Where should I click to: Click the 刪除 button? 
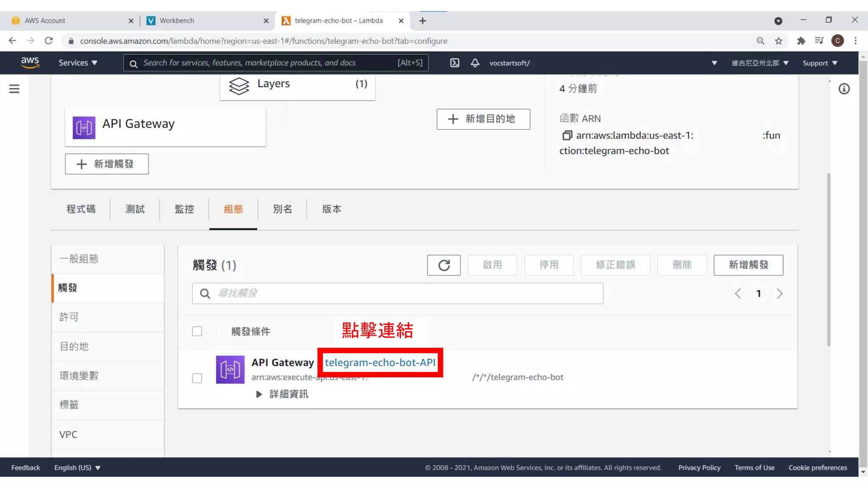pyautogui.click(x=682, y=265)
